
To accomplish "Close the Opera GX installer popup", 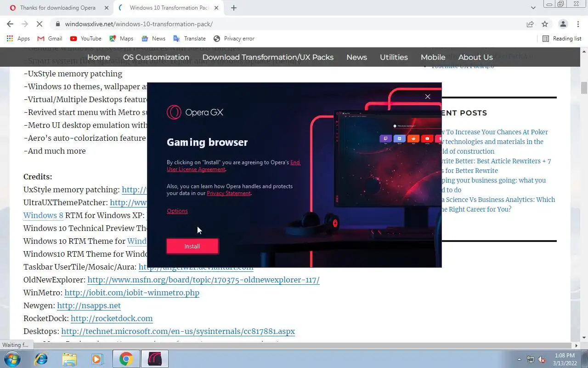I will 428,97.
